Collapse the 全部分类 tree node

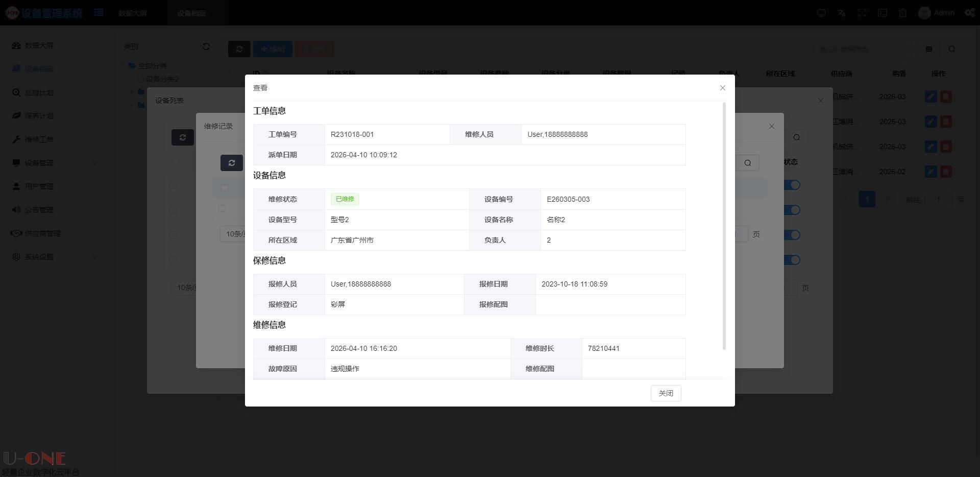coord(122,66)
